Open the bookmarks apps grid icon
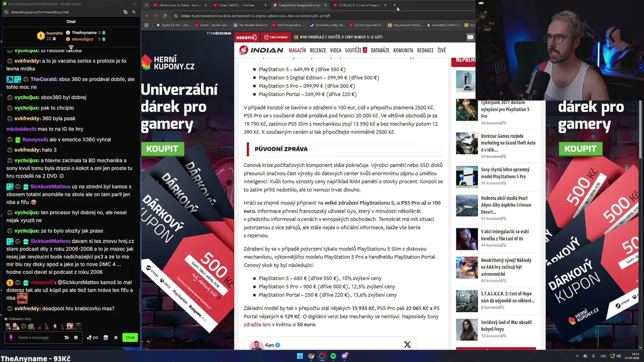Screen dimensions: 644x362 coord(146,25)
